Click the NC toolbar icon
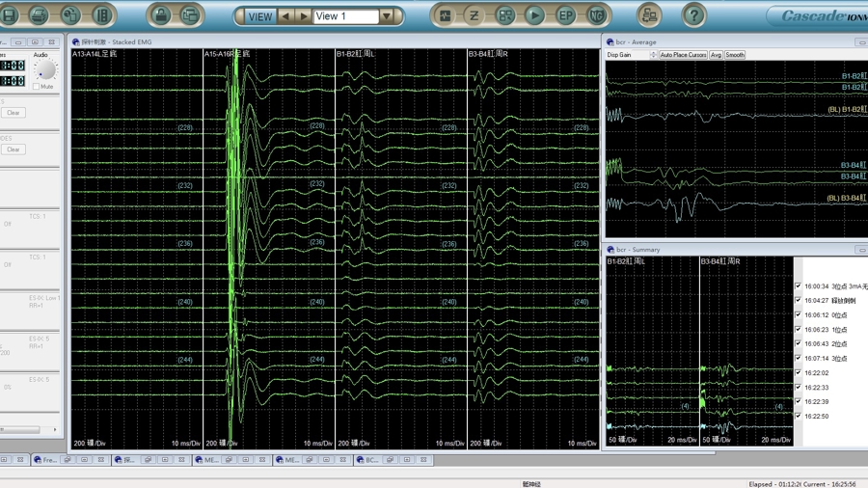The height and width of the screenshot is (488, 868). tap(596, 15)
